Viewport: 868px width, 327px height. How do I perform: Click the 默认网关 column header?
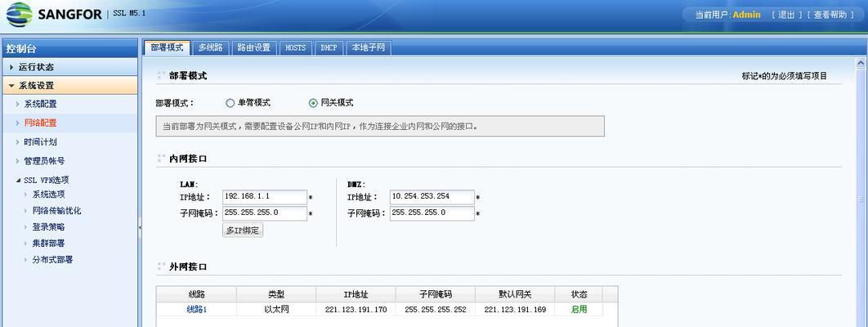(x=516, y=294)
